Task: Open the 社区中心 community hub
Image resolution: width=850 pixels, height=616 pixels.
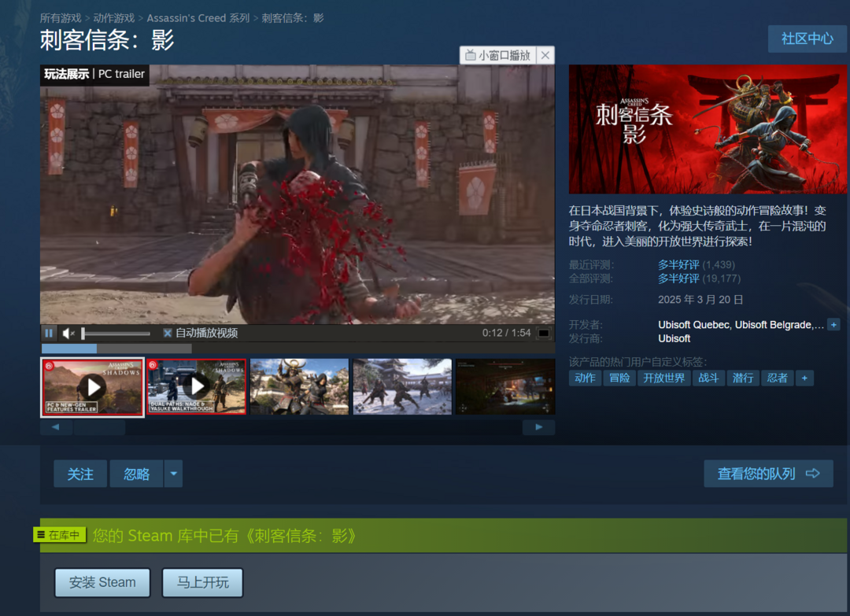Action: [807, 39]
